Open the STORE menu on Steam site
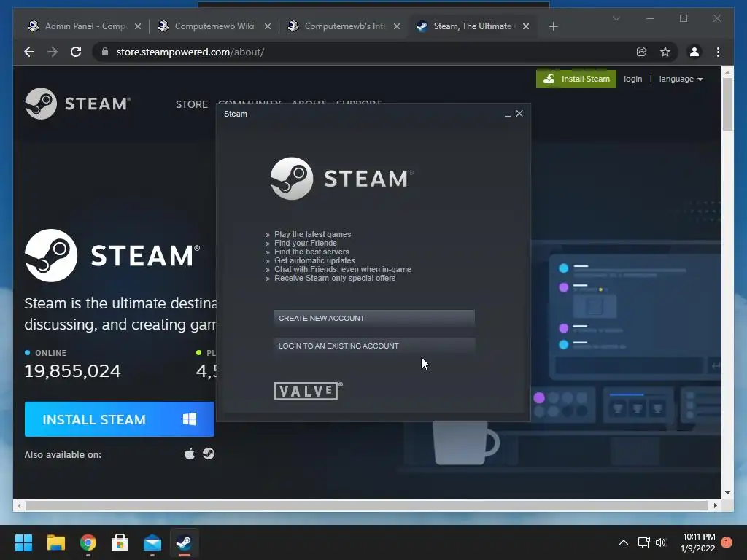This screenshot has height=560, width=747. point(192,104)
